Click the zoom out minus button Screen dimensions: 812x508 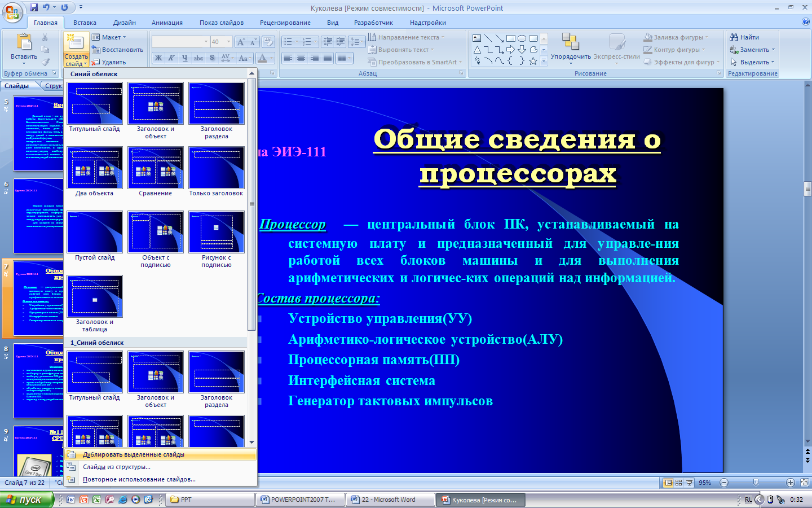[x=724, y=483]
